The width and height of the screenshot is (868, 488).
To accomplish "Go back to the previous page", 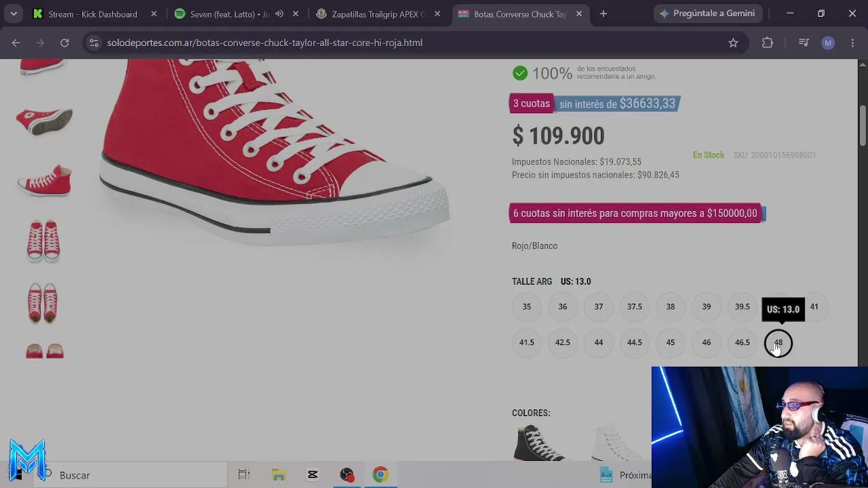I will pos(16,43).
